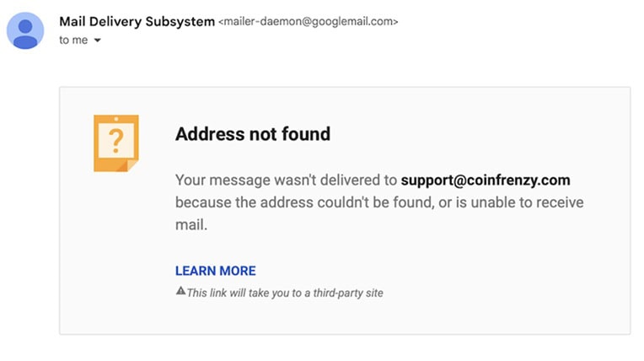The width and height of the screenshot is (644, 361).
Task: Click "Your message wasn't delivered to" text
Action: tap(286, 180)
